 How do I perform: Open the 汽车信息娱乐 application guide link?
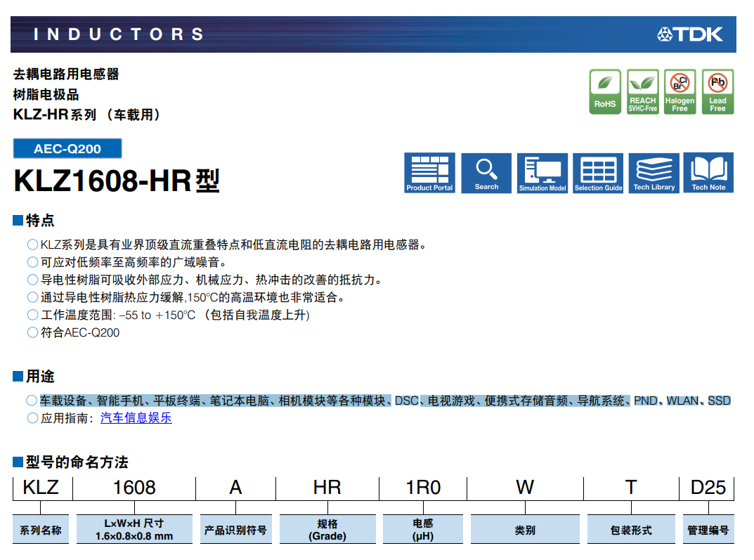(x=136, y=418)
